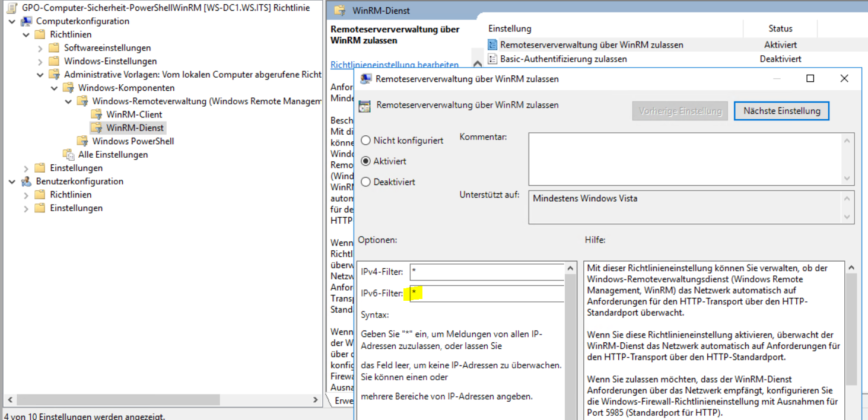This screenshot has height=420, width=868.
Task: Collapse the Windows-Remoteverwaltung node
Action: pyautogui.click(x=69, y=101)
